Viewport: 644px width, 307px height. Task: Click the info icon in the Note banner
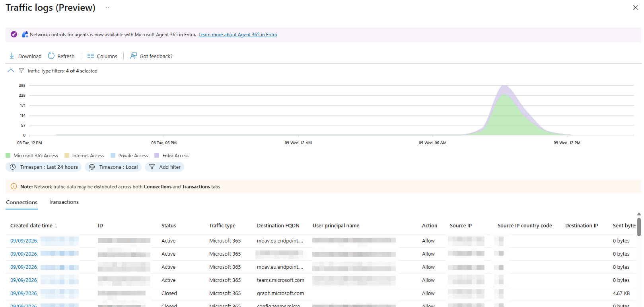[x=14, y=186]
